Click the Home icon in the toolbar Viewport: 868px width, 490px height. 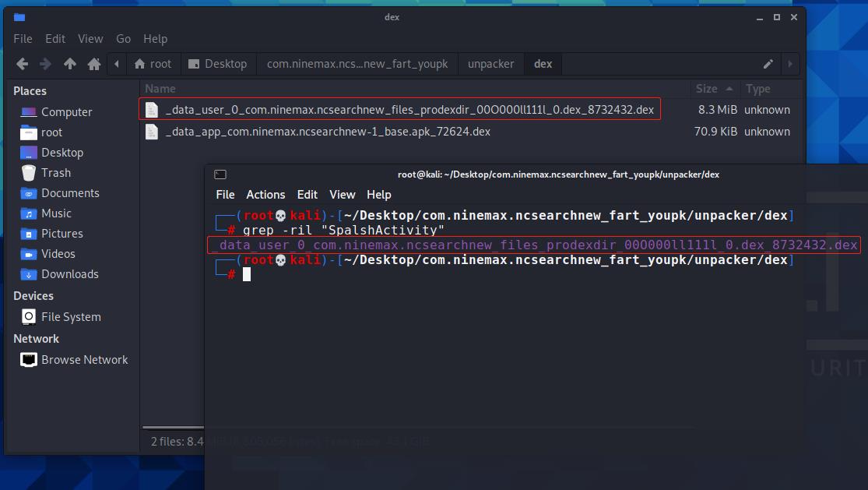93,64
